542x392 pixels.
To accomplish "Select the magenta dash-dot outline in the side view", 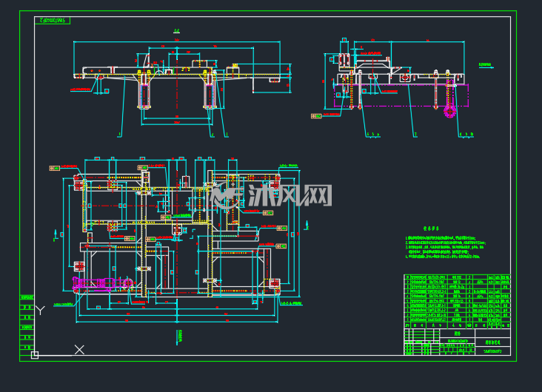I will [x=401, y=95].
